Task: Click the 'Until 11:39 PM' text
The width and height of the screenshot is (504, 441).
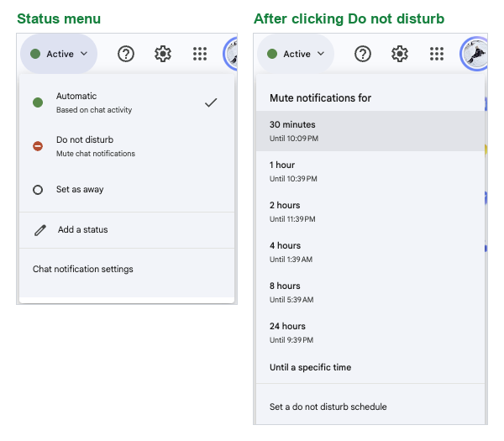Action: 292,219
